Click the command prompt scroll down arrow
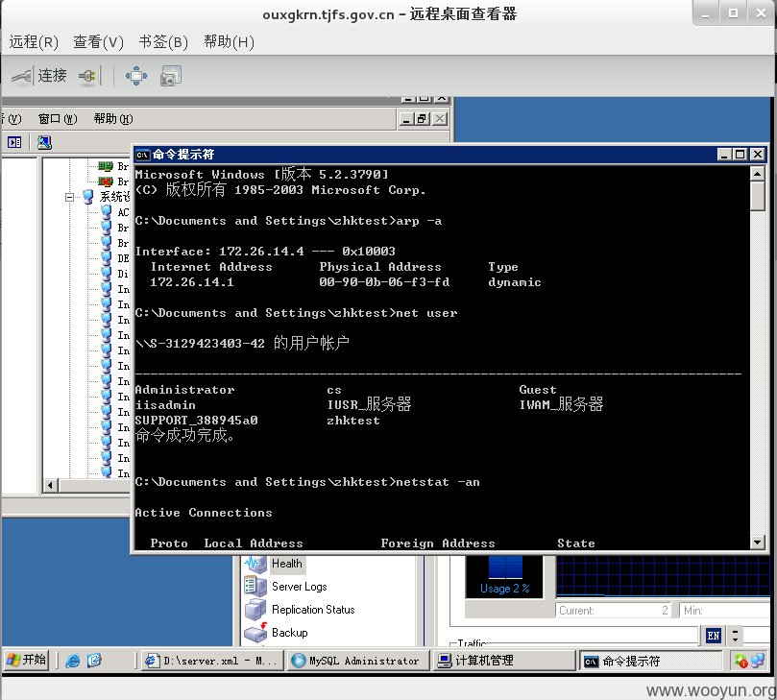This screenshot has width=777, height=700. click(x=757, y=543)
